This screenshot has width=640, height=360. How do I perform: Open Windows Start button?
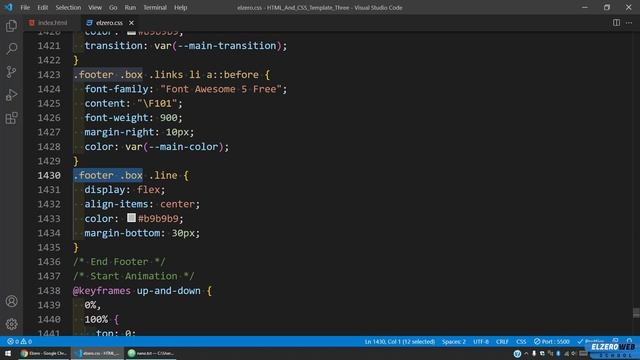coord(8,353)
